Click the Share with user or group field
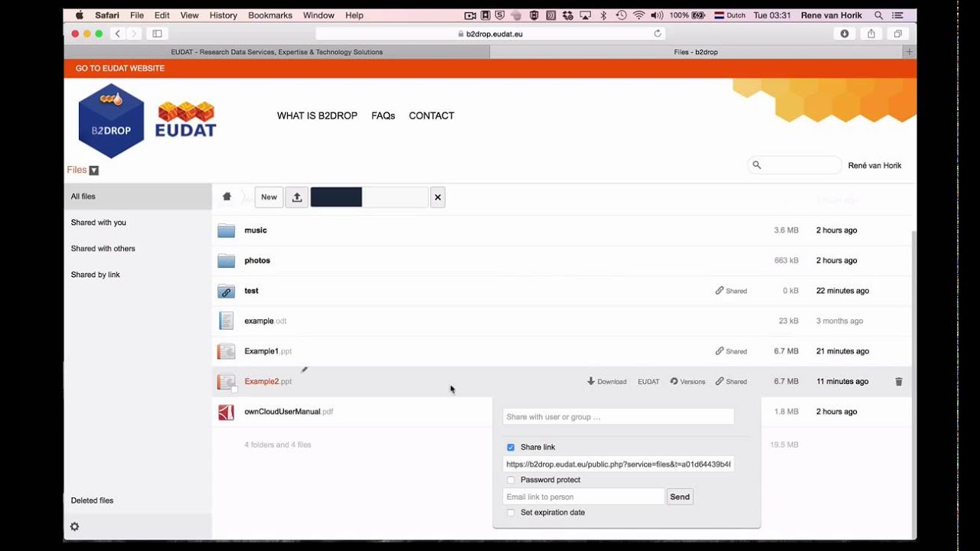980x551 pixels. pyautogui.click(x=619, y=417)
